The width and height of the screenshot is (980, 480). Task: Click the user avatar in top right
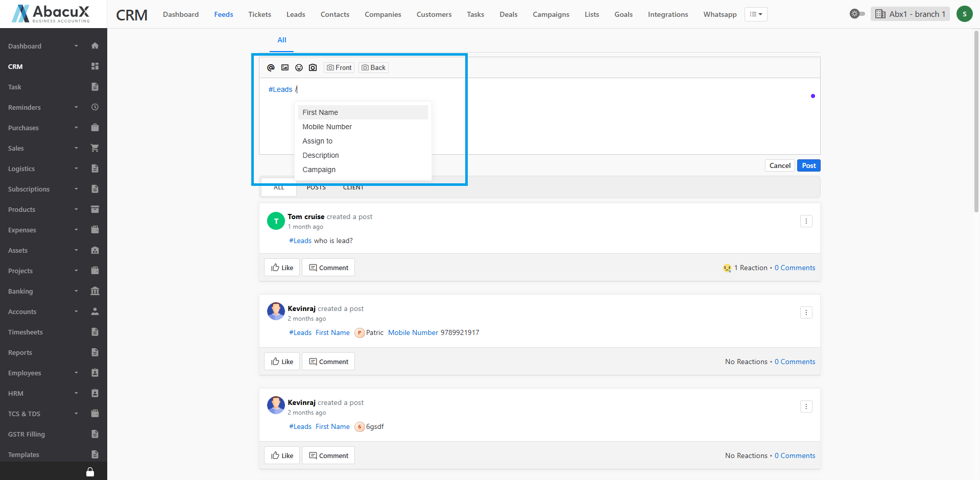coord(964,14)
